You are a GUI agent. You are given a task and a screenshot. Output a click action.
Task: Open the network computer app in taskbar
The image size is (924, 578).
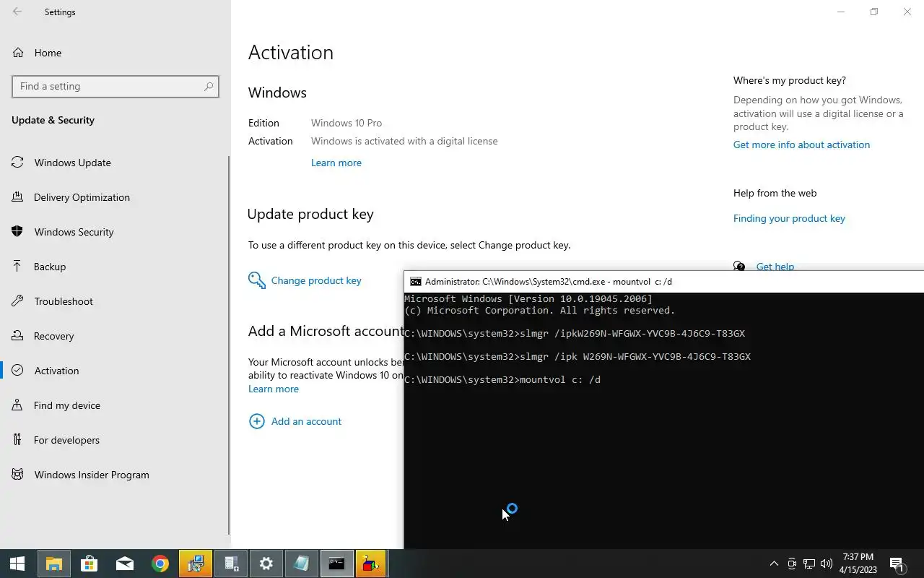point(195,564)
